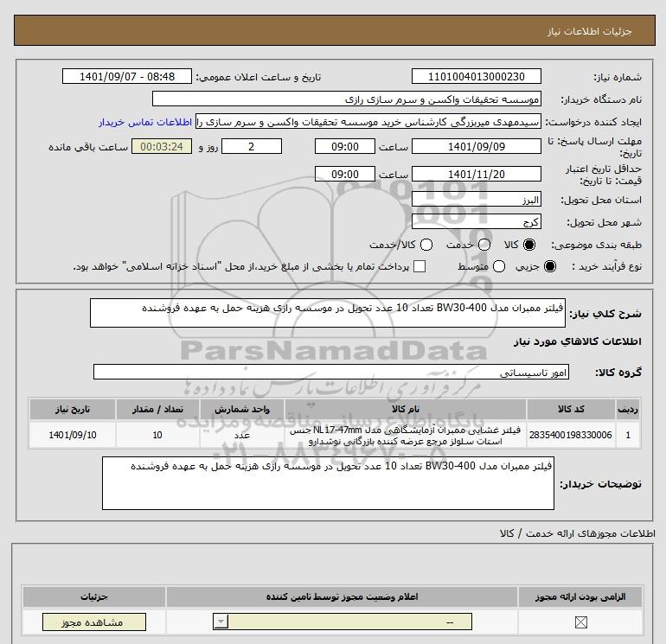Click the days remaining field showing 2
Viewport: 666px width, 644px height.
[252, 147]
